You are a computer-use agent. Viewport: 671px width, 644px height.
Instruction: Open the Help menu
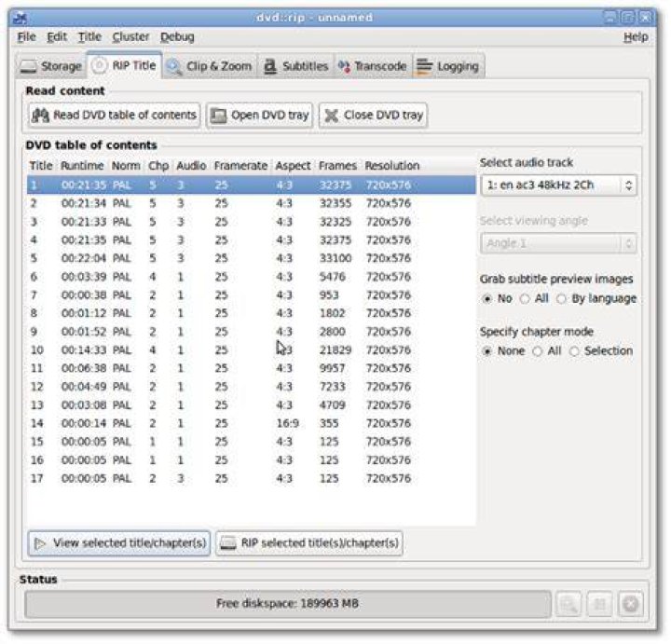coord(636,37)
